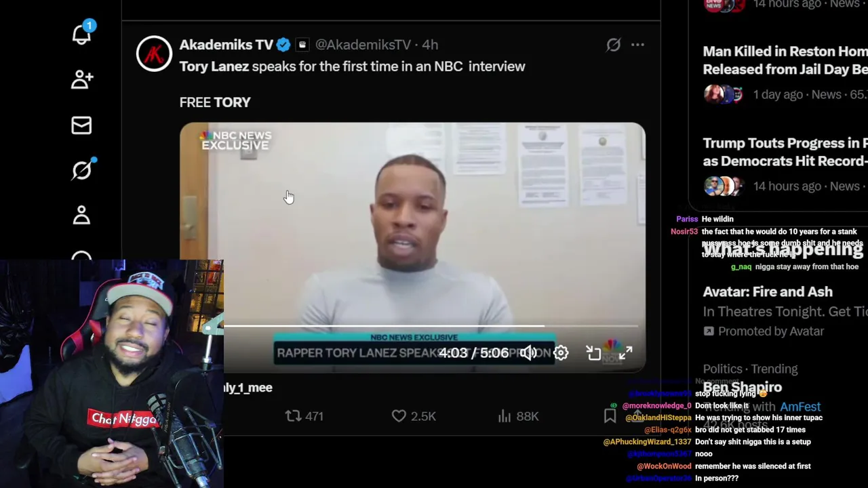Open Ben Shapiro trending topic
This screenshot has width=868, height=488.
(743, 387)
